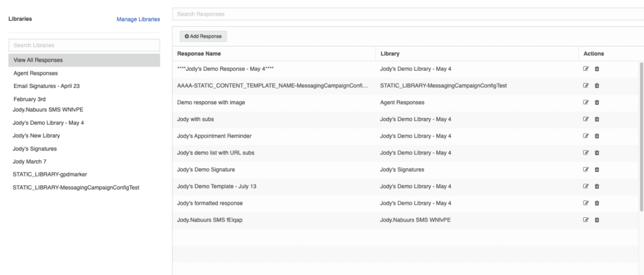Delete the Jody's Appointment Reminder response
Screen dimensions: 644x275
[x=597, y=136]
